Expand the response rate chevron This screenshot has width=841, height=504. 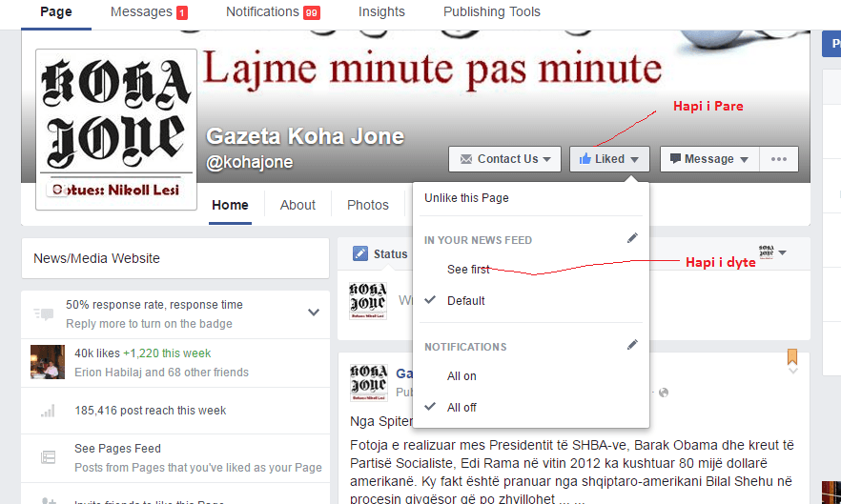pyautogui.click(x=313, y=312)
